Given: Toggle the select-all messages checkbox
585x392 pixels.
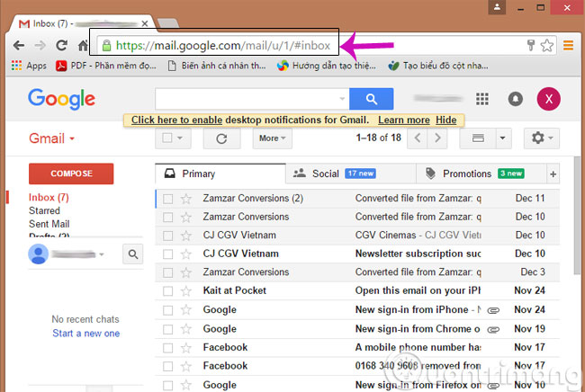Looking at the screenshot, I should click(167, 138).
